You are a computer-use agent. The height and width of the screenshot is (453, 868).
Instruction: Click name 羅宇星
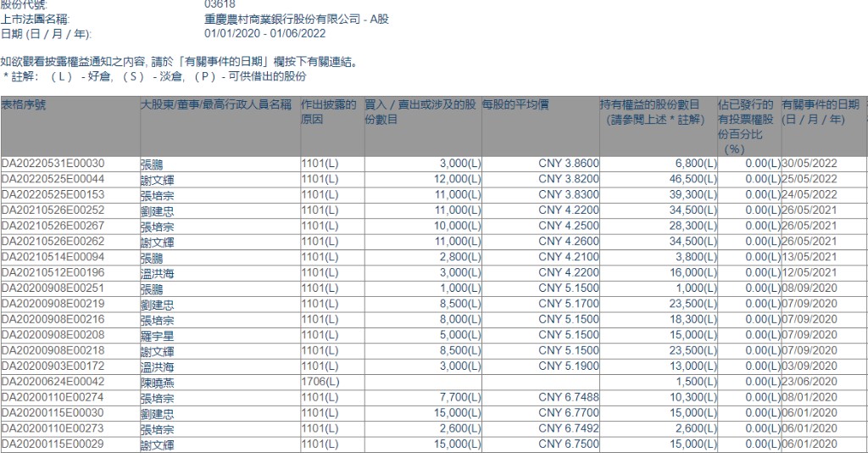click(157, 336)
